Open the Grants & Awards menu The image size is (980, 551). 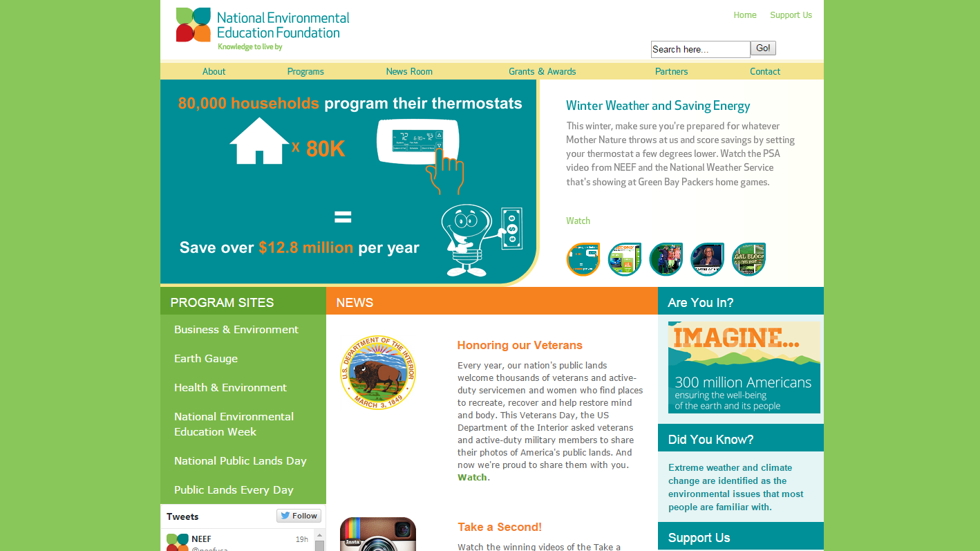pyautogui.click(x=542, y=71)
